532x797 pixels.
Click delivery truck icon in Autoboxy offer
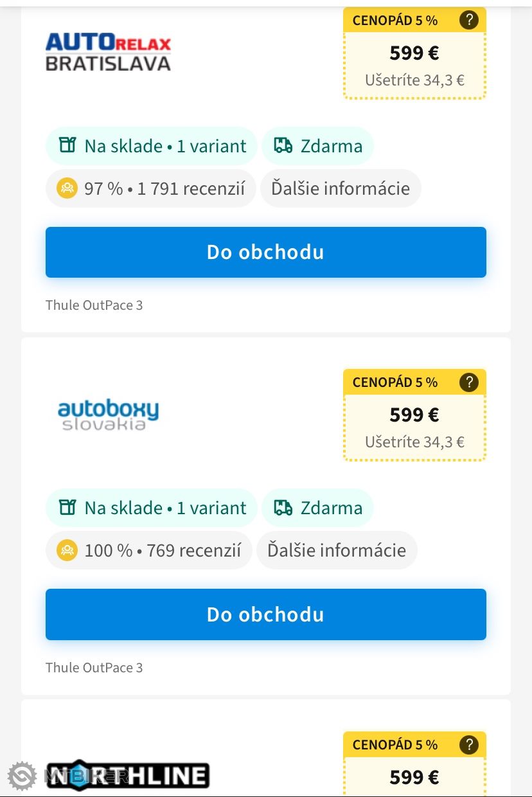[x=283, y=507]
